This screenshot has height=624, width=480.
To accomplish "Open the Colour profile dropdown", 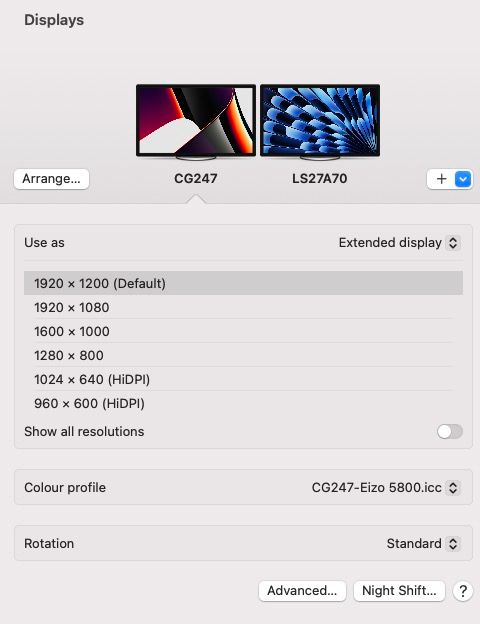I will 386,488.
